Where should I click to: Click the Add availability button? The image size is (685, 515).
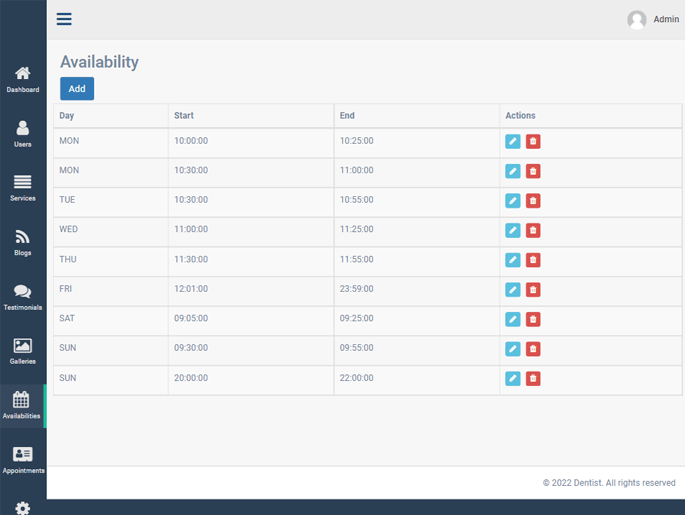(x=77, y=89)
